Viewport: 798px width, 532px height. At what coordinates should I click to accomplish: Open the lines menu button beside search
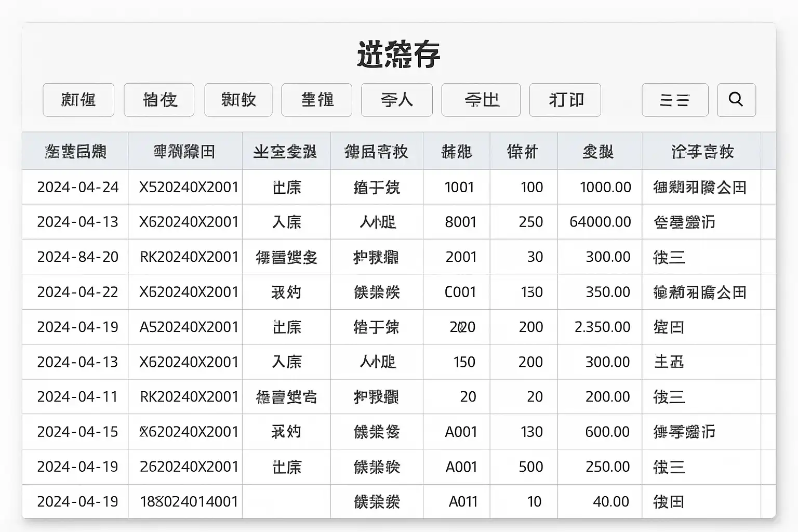click(x=675, y=100)
